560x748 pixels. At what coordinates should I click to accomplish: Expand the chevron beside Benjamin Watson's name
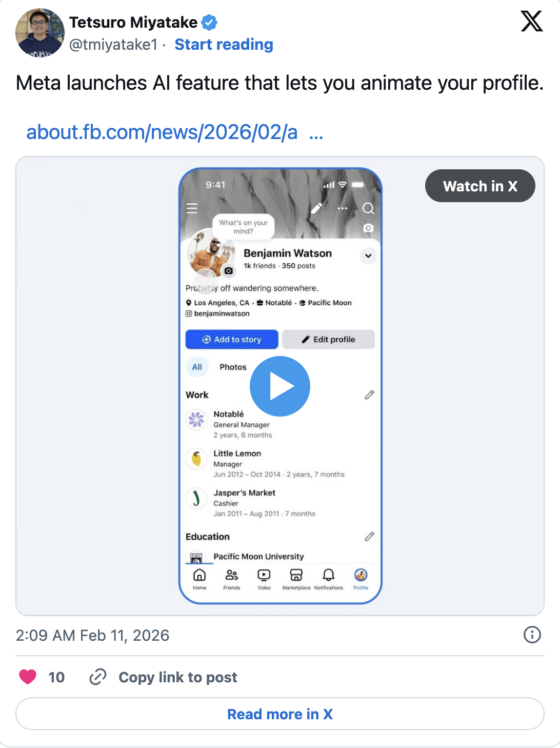point(368,255)
